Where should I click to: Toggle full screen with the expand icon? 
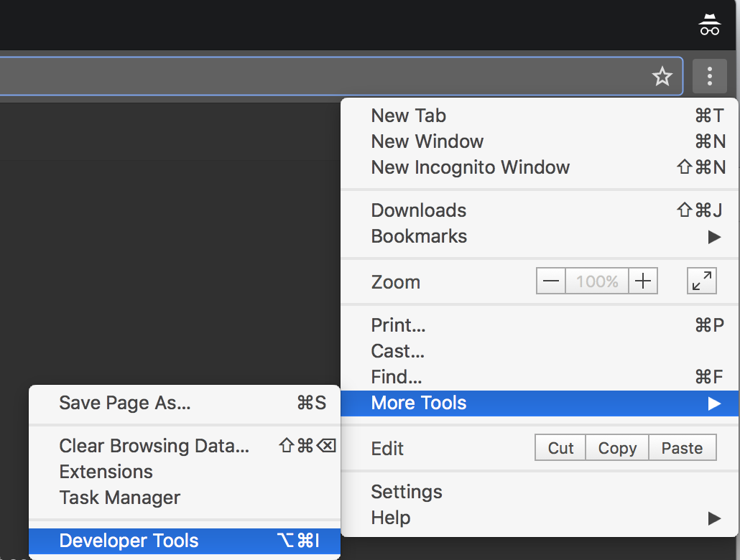[701, 280]
